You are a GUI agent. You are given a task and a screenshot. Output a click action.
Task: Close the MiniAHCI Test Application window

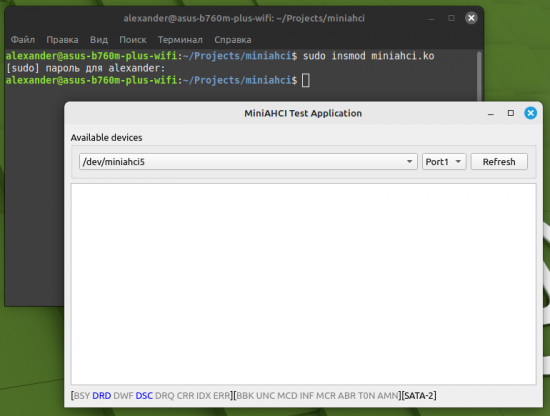click(x=530, y=113)
